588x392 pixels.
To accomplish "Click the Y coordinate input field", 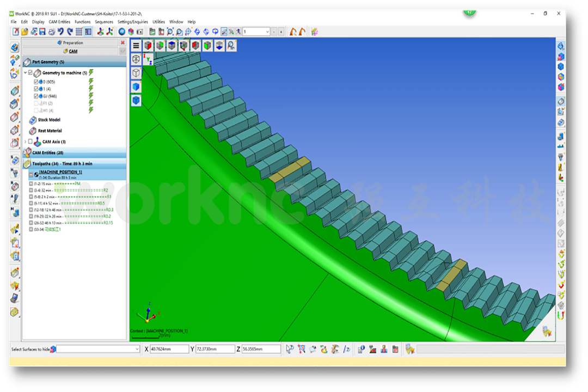I will [215, 349].
